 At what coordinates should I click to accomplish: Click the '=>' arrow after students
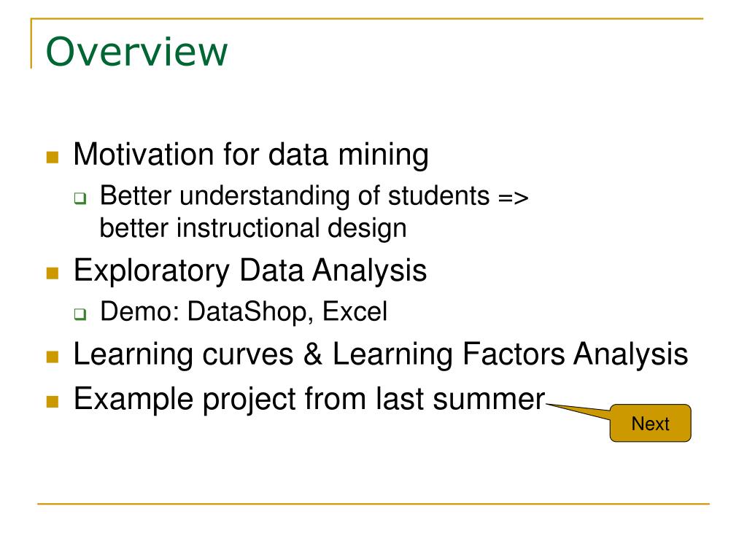click(x=514, y=197)
